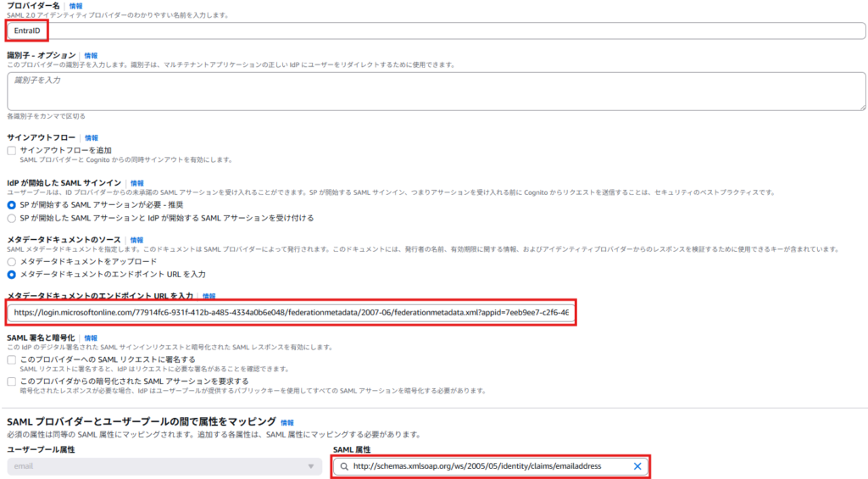Click 情報 beside メタデータドキュメントのソース
The image size is (868, 479).
136,240
